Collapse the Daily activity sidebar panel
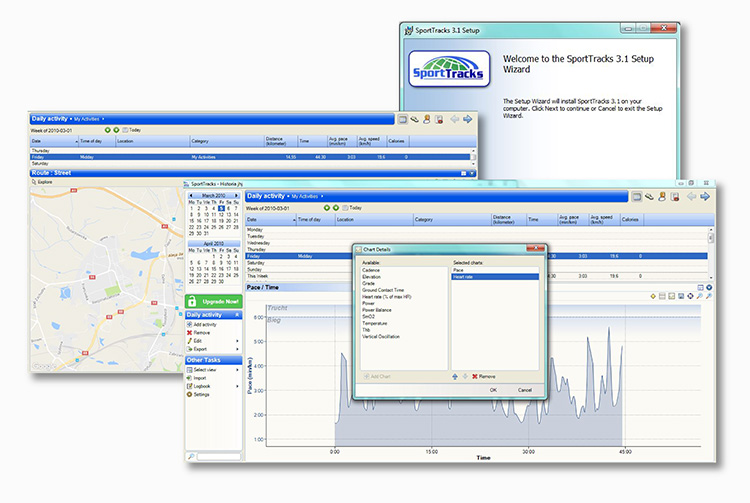The image size is (750, 503). coord(237,315)
